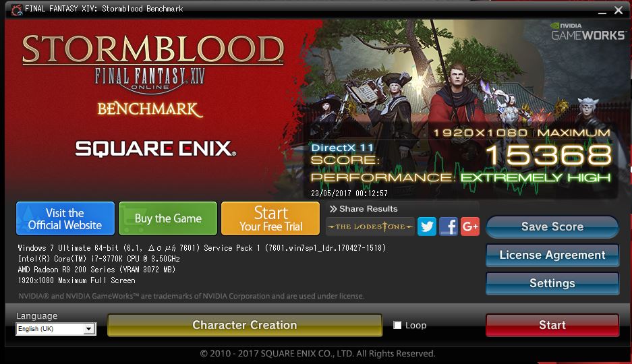Start Your Free Trial
The width and height of the screenshot is (632, 364).
[270, 218]
